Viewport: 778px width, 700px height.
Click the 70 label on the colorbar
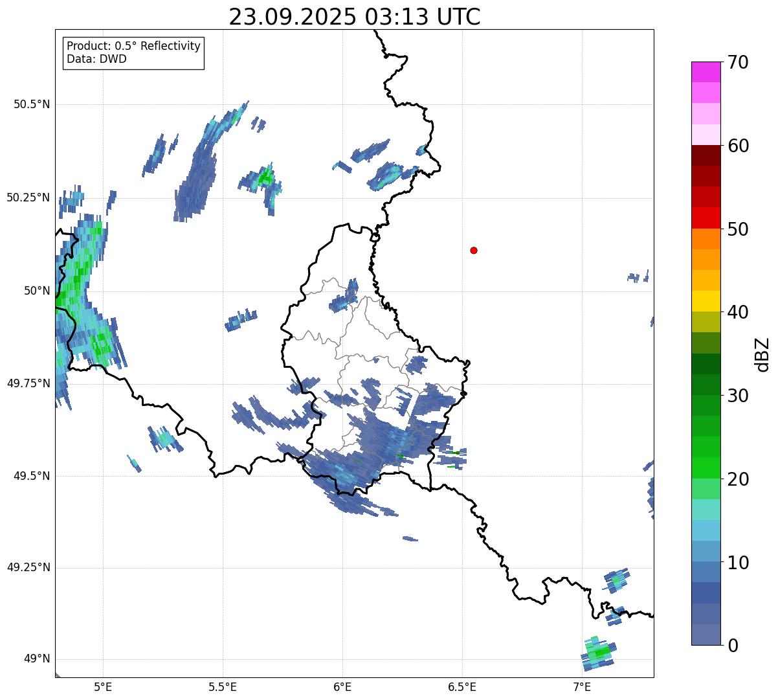pyautogui.click(x=738, y=62)
